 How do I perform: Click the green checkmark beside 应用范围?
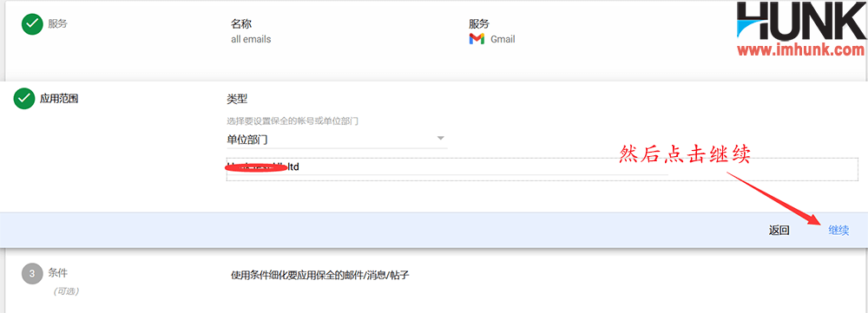[x=23, y=99]
